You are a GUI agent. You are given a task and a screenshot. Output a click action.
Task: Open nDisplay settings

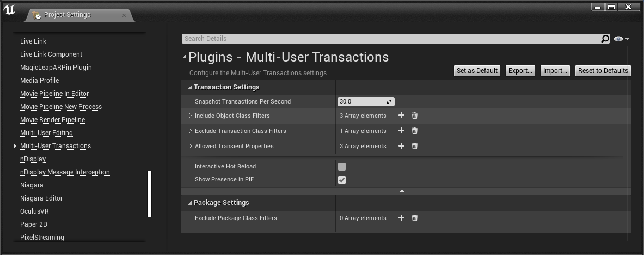(33, 159)
